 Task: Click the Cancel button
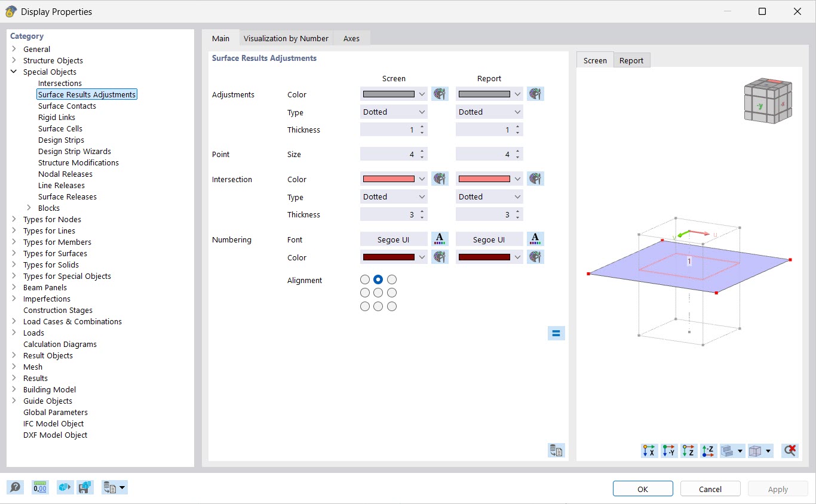[710, 489]
